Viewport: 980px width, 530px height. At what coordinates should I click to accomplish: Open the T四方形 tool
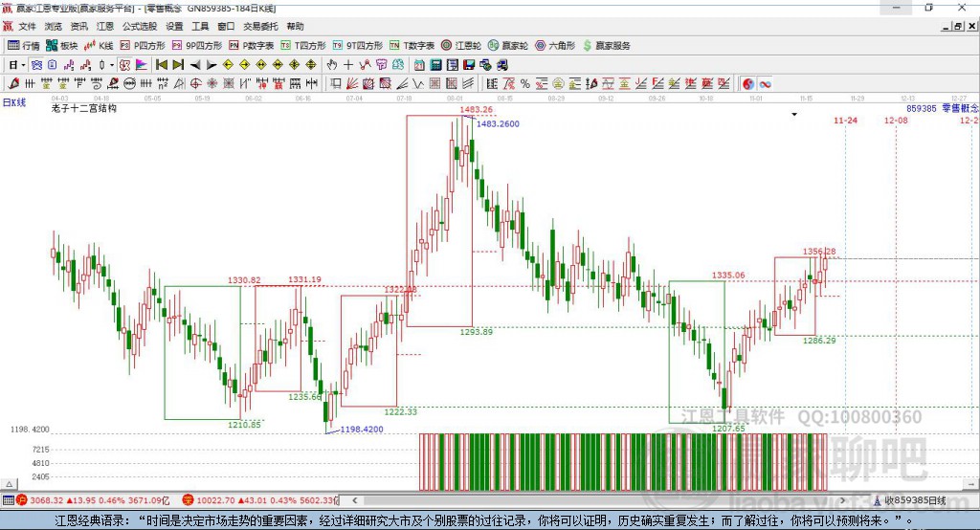coord(303,46)
